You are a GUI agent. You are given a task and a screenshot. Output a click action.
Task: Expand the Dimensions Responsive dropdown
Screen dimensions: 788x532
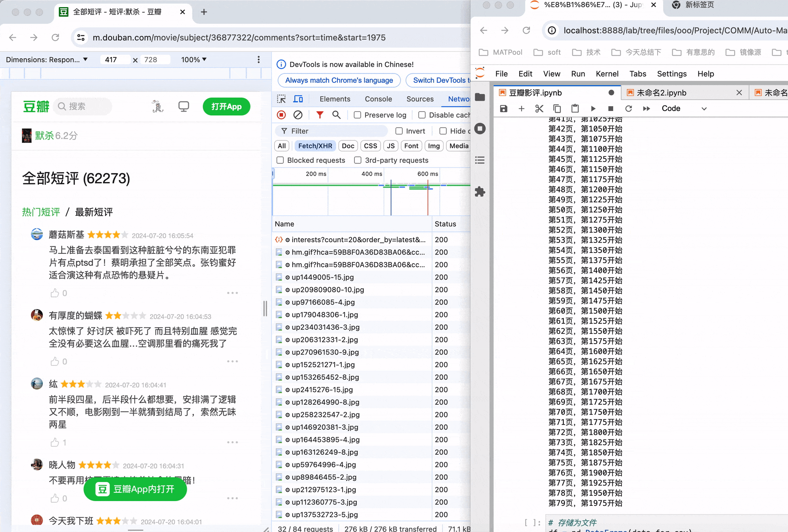click(x=47, y=59)
